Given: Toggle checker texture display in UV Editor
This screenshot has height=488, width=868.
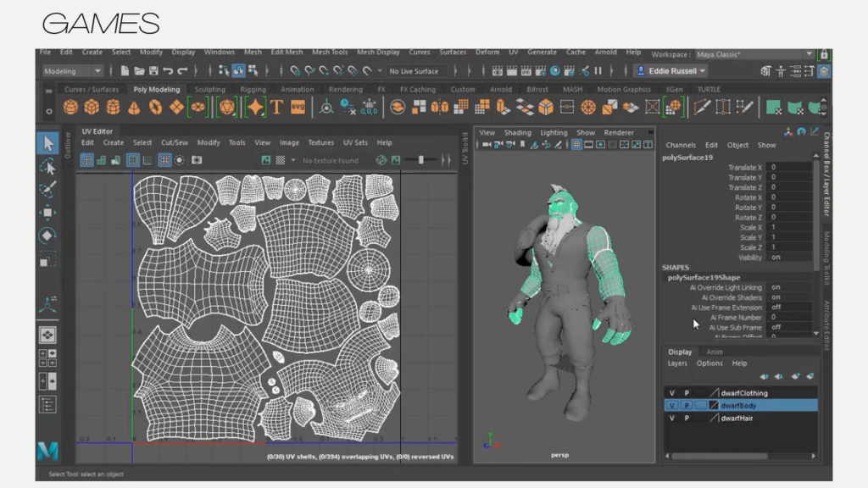Looking at the screenshot, I should [x=281, y=160].
